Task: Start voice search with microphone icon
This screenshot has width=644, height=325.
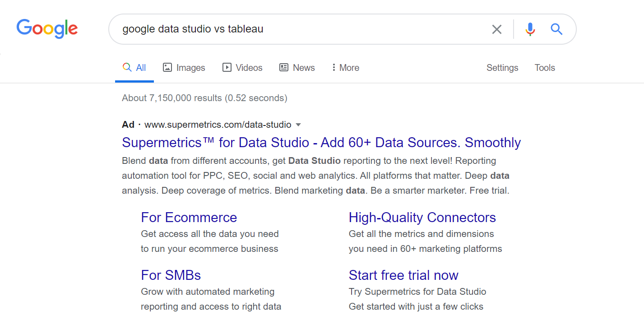Action: click(530, 29)
